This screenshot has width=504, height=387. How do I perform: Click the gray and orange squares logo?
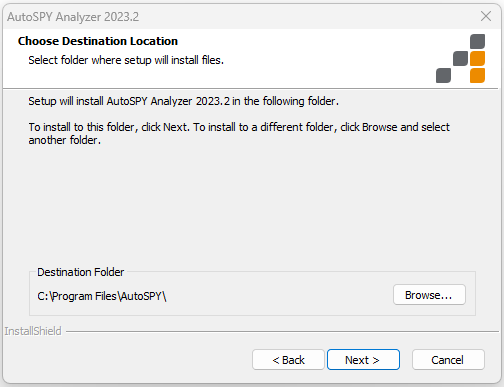[x=461, y=58]
